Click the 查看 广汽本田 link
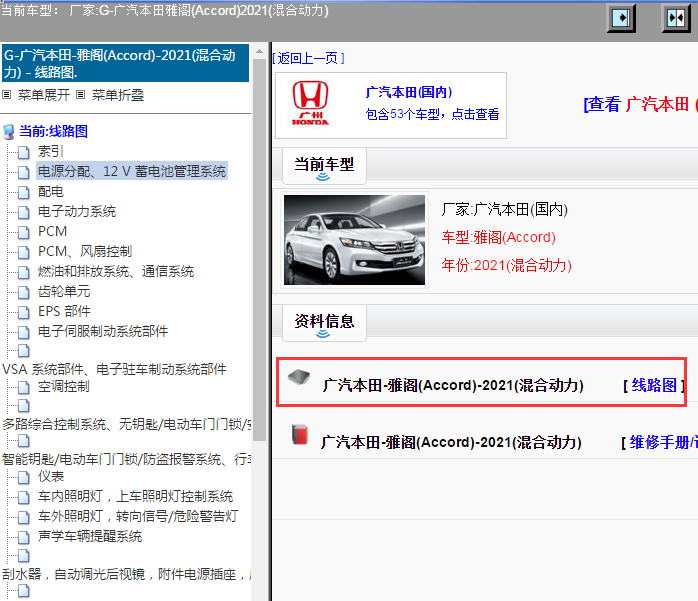Viewport: 698px width, 601px height. 640,105
